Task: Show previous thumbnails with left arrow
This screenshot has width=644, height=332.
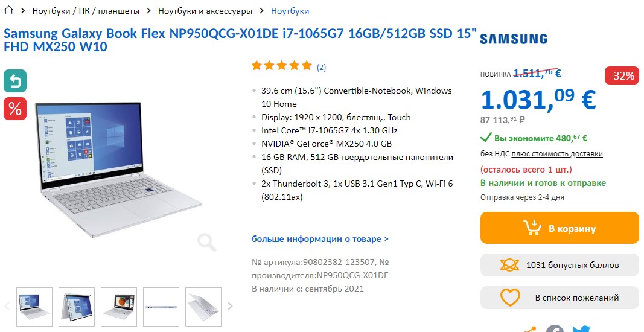Action: pyautogui.click(x=7, y=306)
